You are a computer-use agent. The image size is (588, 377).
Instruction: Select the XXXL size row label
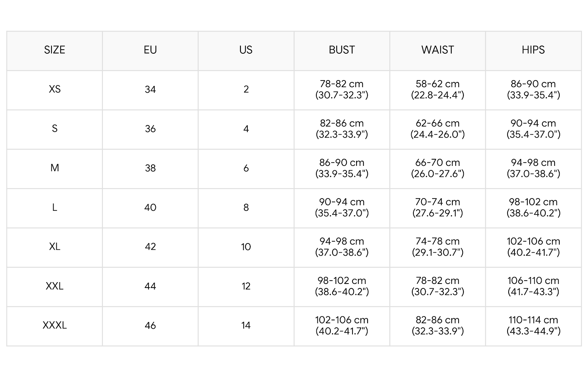click(54, 326)
